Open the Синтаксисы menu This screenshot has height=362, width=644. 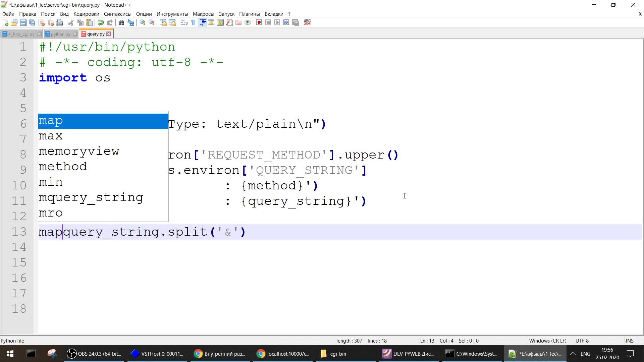[x=117, y=14]
